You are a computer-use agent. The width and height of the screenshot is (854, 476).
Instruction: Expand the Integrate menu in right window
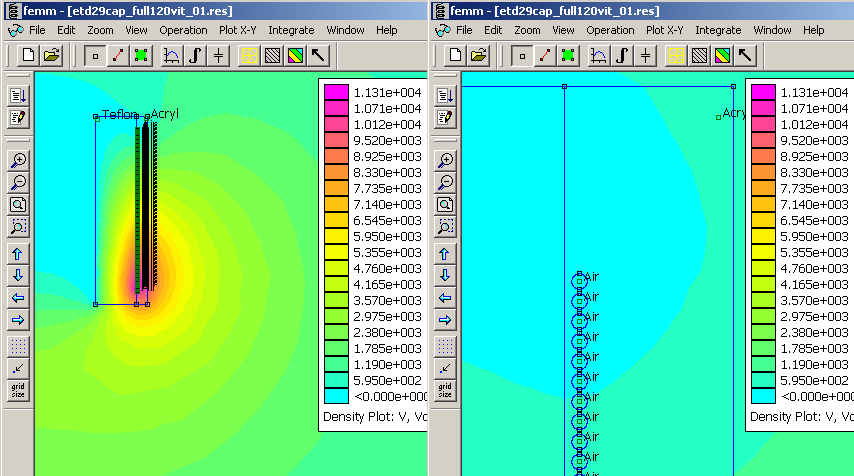[718, 30]
